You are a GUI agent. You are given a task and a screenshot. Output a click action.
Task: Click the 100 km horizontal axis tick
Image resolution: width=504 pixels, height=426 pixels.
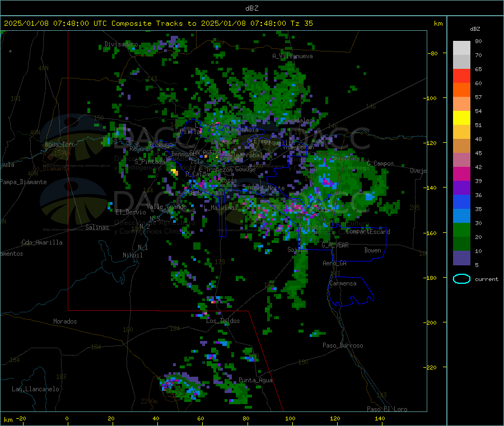(x=290, y=418)
